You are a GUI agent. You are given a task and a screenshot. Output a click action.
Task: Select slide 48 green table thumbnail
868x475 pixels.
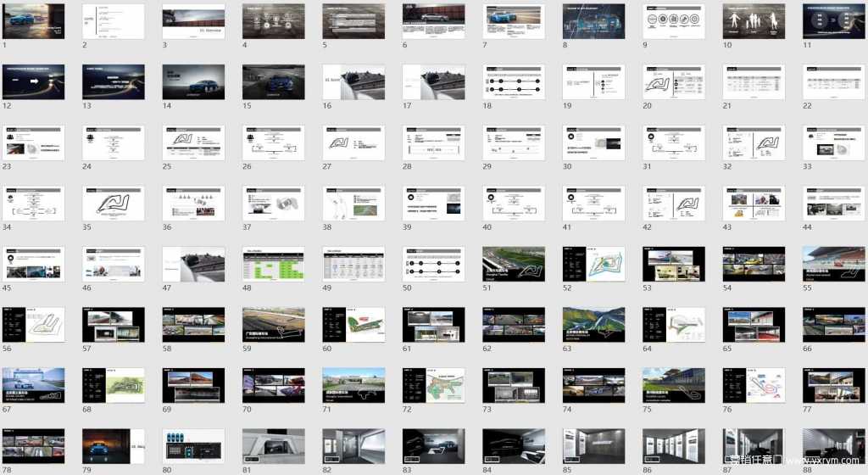[274, 265]
